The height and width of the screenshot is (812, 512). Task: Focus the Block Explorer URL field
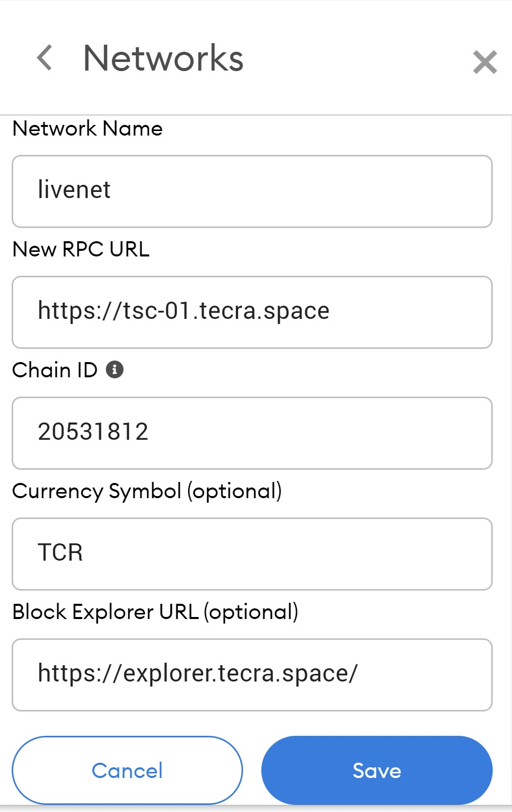(x=252, y=675)
